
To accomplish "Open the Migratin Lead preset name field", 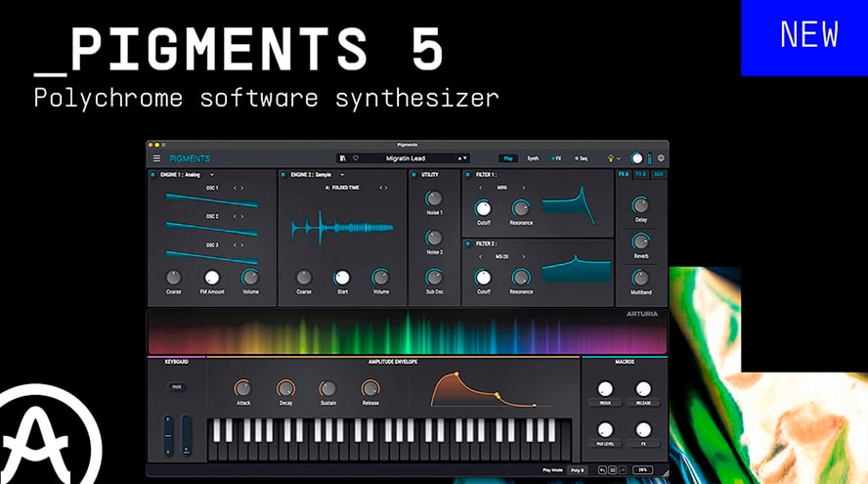I will tap(406, 158).
